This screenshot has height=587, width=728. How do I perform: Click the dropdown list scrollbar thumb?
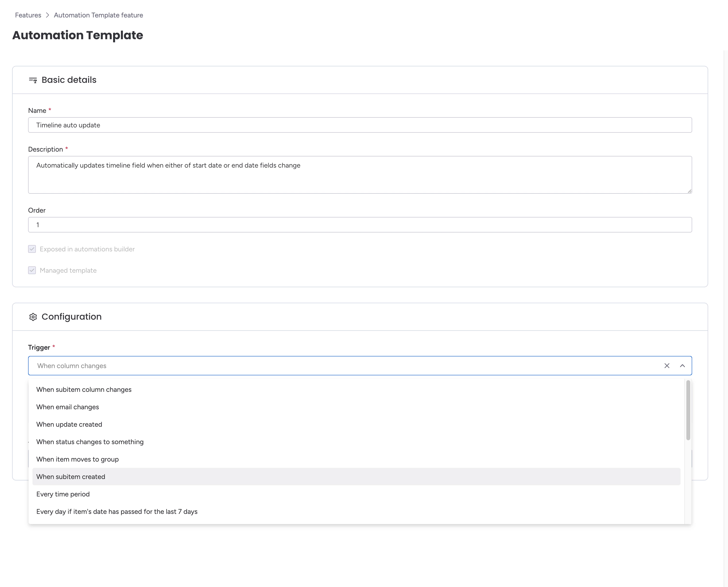pos(688,410)
